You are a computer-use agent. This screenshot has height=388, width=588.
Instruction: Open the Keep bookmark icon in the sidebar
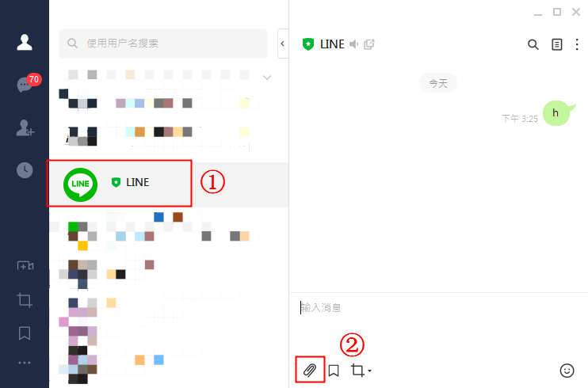pos(25,333)
